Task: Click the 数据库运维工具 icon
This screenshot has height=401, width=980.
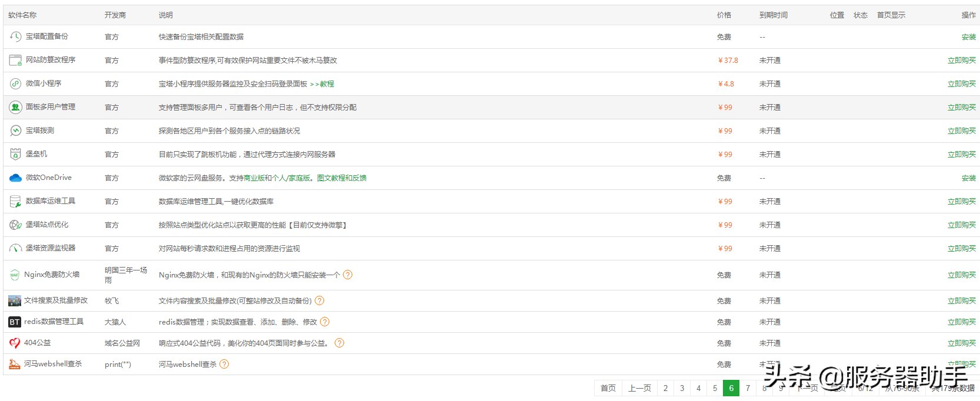Action: [15, 201]
